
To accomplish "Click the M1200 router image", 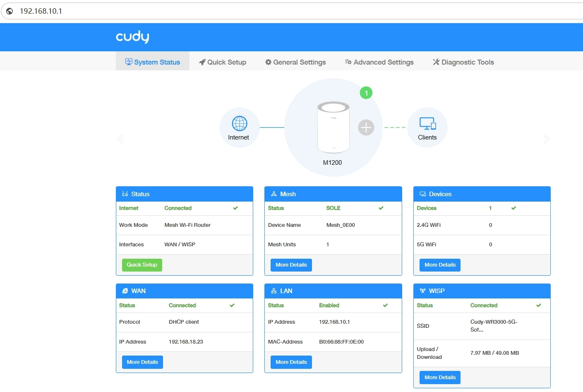I will [333, 127].
